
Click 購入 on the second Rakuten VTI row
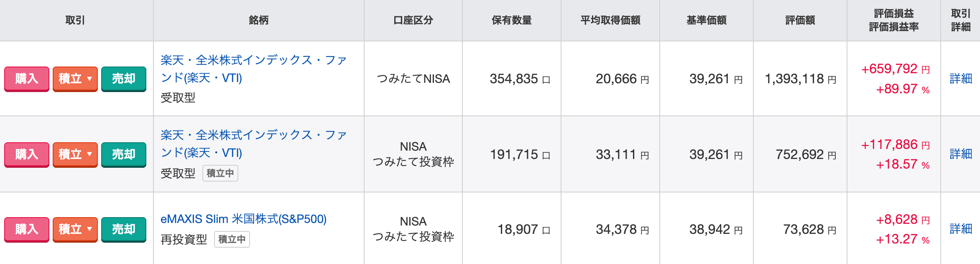coord(26,154)
